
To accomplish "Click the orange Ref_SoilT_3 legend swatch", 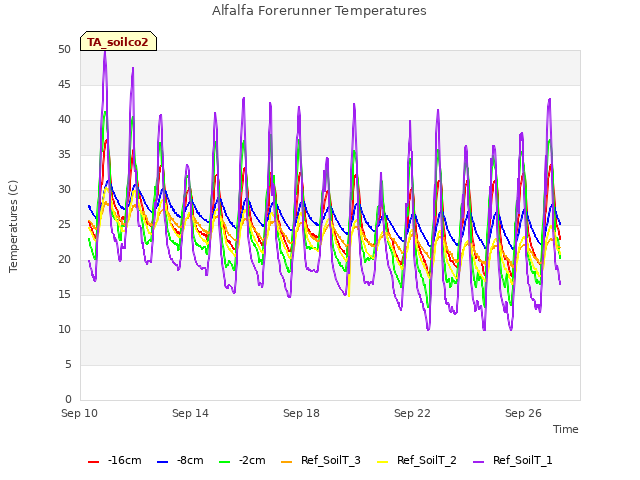I will tap(287, 462).
